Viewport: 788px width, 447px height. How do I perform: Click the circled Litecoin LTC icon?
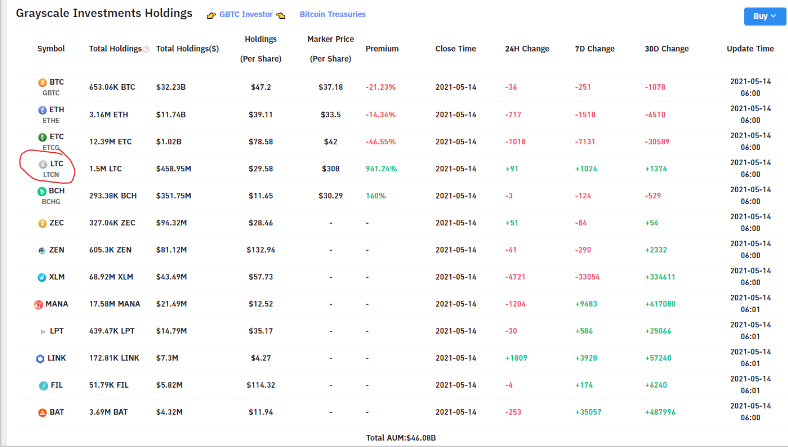click(x=43, y=164)
